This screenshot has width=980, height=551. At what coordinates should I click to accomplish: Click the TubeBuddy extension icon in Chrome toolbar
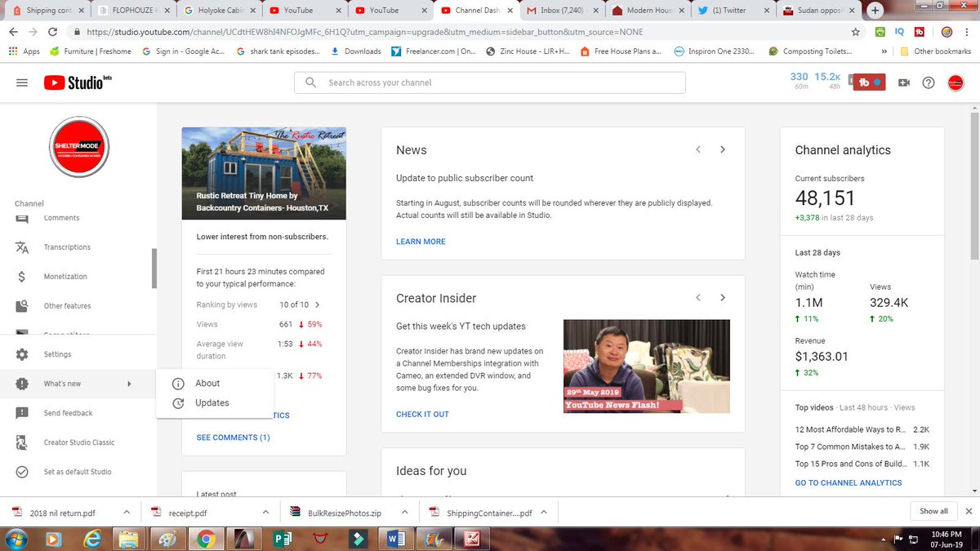[x=919, y=32]
